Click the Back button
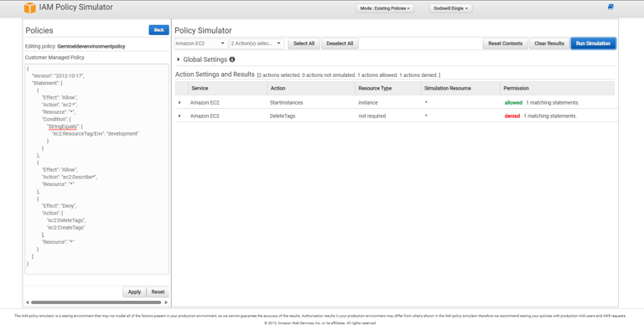 pyautogui.click(x=159, y=30)
